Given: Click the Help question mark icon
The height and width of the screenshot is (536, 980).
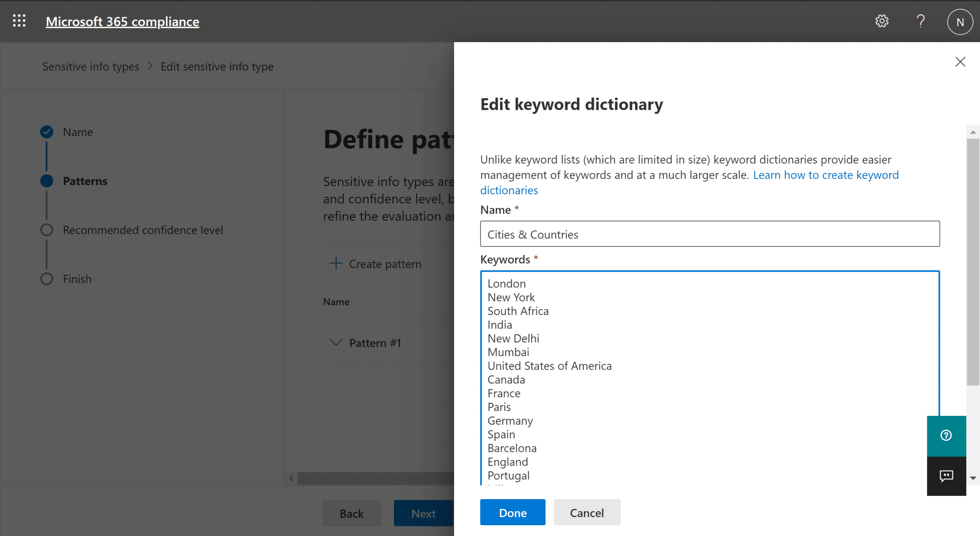Looking at the screenshot, I should 920,21.
